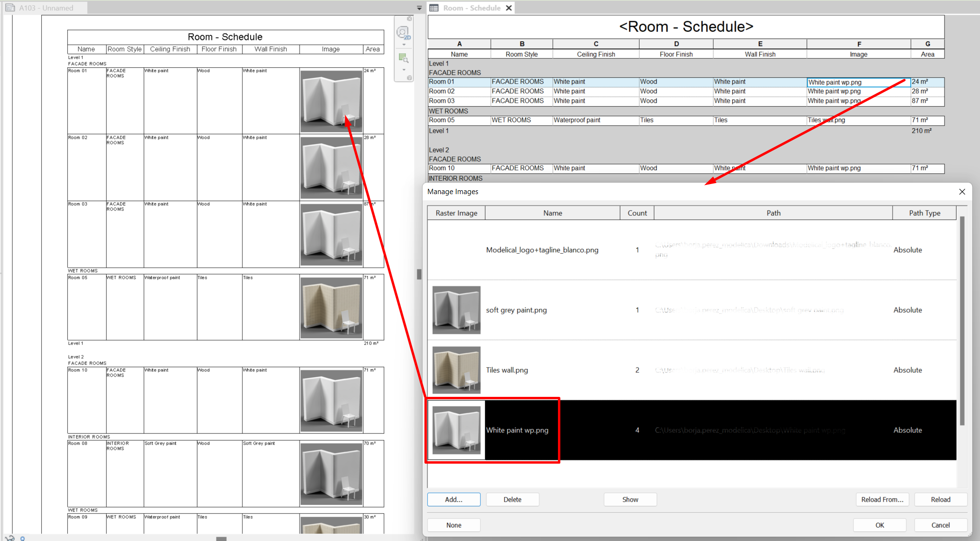The width and height of the screenshot is (980, 541).
Task: Select the Room 03 name cell in the schedule view
Action: click(x=460, y=101)
